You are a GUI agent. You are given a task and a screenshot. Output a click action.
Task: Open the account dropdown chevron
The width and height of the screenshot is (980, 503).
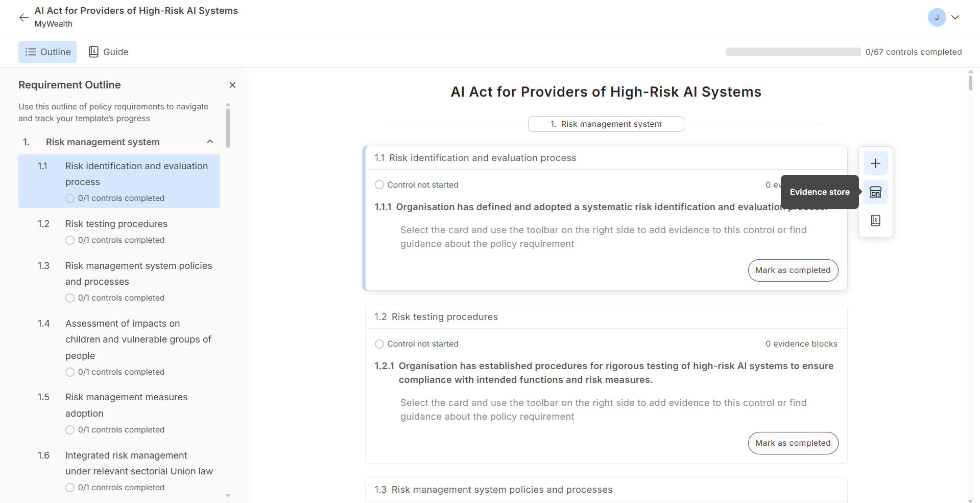[x=955, y=17]
